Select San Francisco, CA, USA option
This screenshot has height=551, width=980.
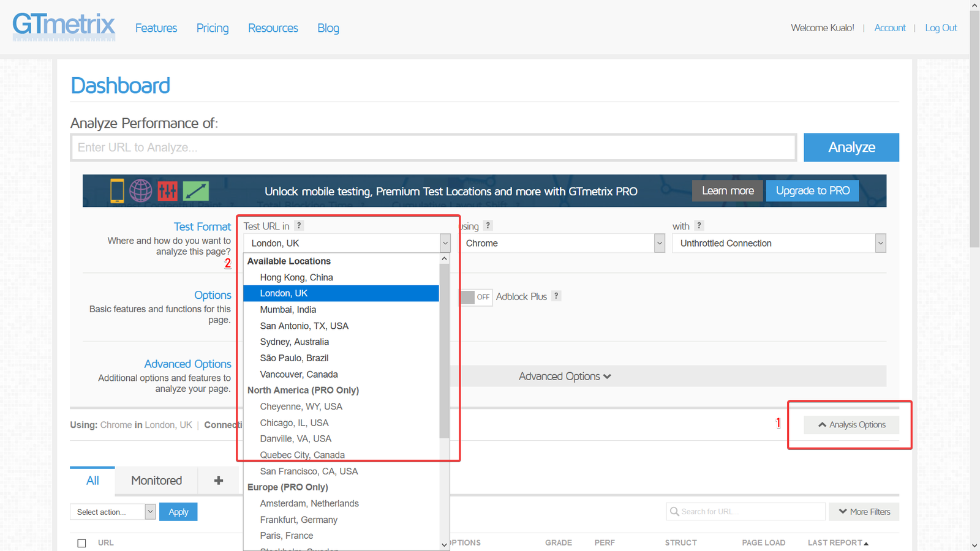click(x=341, y=471)
